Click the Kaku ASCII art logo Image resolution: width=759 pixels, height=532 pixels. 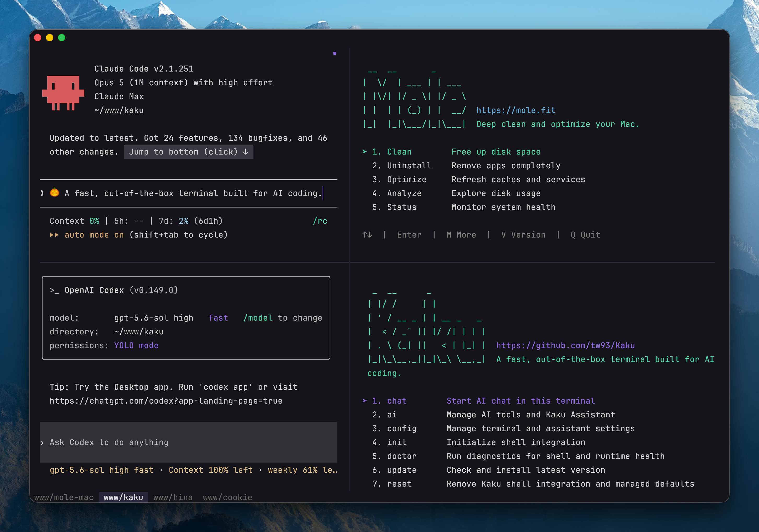[x=427, y=328]
